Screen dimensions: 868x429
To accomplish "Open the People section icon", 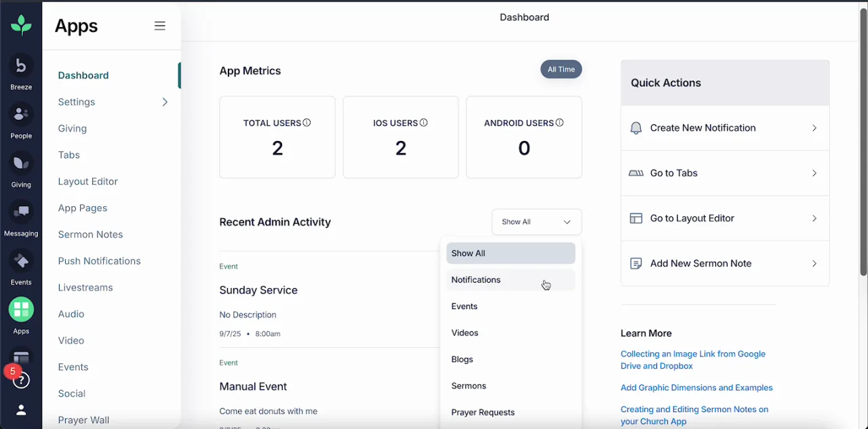I will (21, 115).
